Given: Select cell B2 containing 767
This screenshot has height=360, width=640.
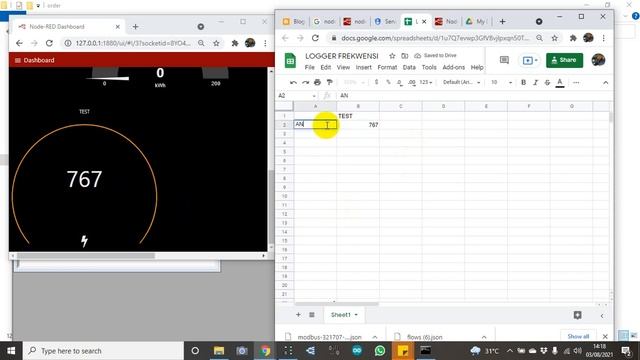Looking at the screenshot, I should [358, 125].
